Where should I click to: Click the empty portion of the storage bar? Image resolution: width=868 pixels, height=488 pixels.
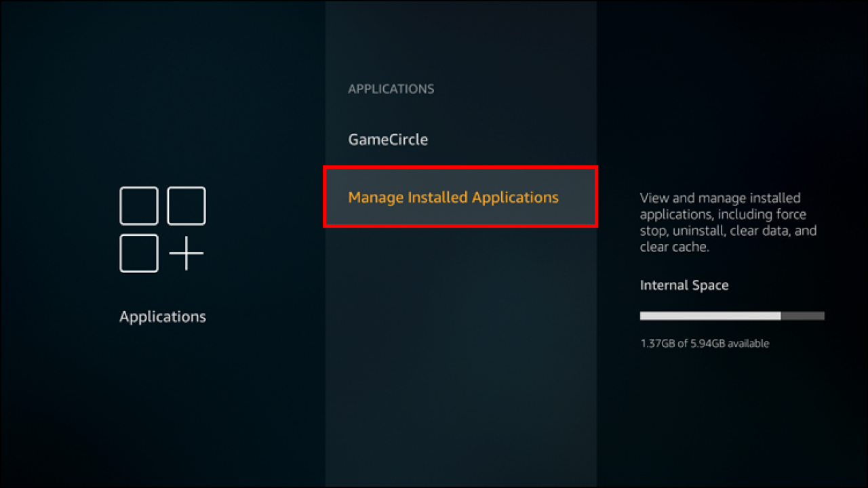(804, 315)
